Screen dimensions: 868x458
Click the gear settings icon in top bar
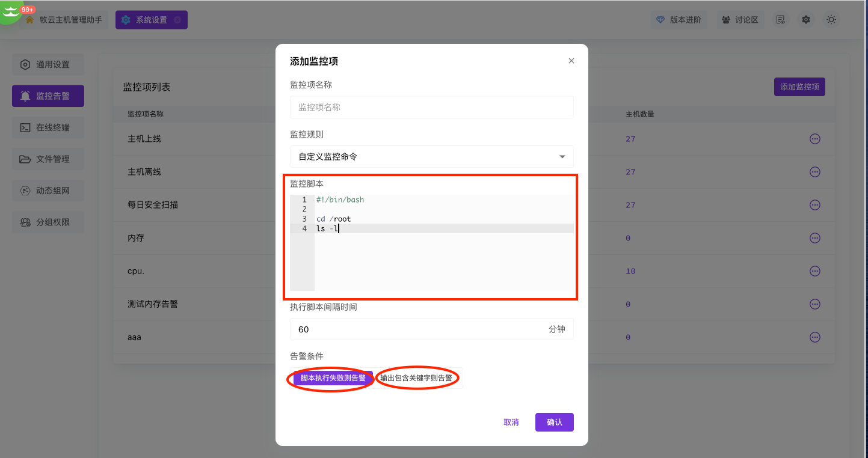805,19
